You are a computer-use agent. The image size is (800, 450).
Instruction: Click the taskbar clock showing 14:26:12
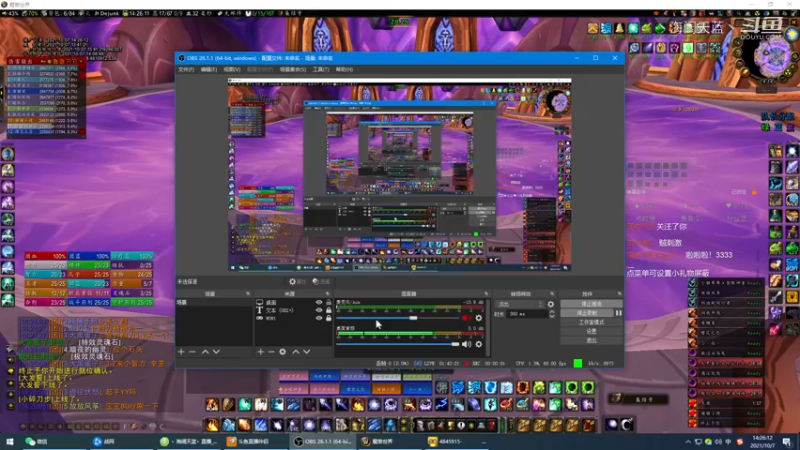[x=762, y=441]
